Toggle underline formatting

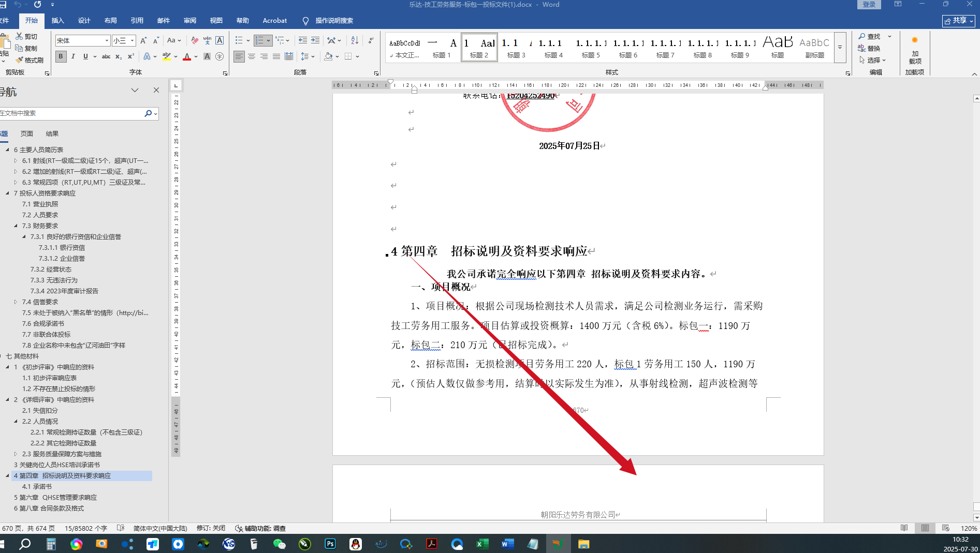tap(85, 56)
